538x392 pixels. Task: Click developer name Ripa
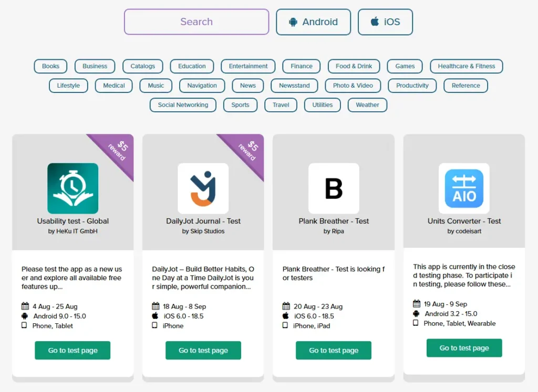[338, 231]
